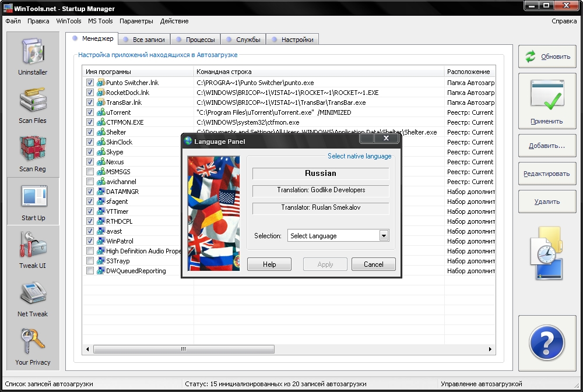Click the S3Trayp entry icon
This screenshot has height=392, width=583.
pos(101,261)
